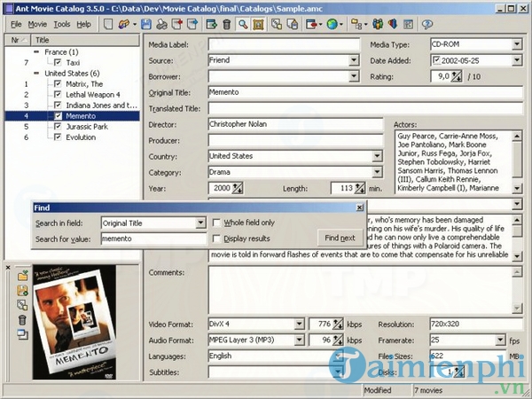The image size is (532, 399).
Task: Click the Delete movie trash can toolbar icon
Action: pyautogui.click(x=227, y=25)
